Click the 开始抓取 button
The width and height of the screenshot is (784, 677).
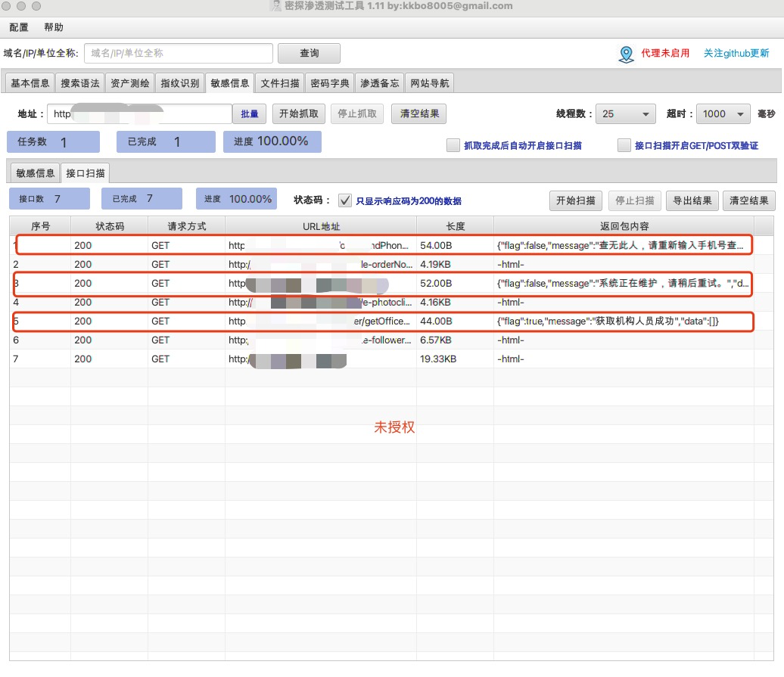(x=299, y=114)
